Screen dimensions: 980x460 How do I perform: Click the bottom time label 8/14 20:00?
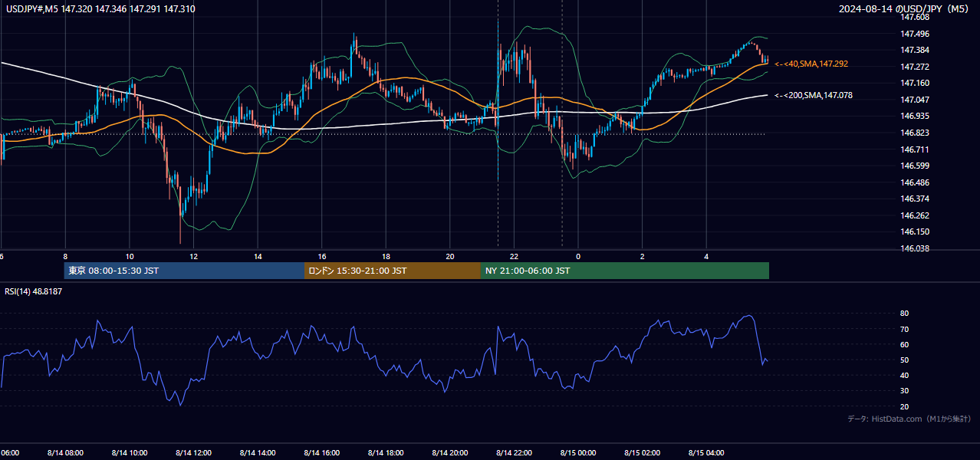(x=450, y=453)
